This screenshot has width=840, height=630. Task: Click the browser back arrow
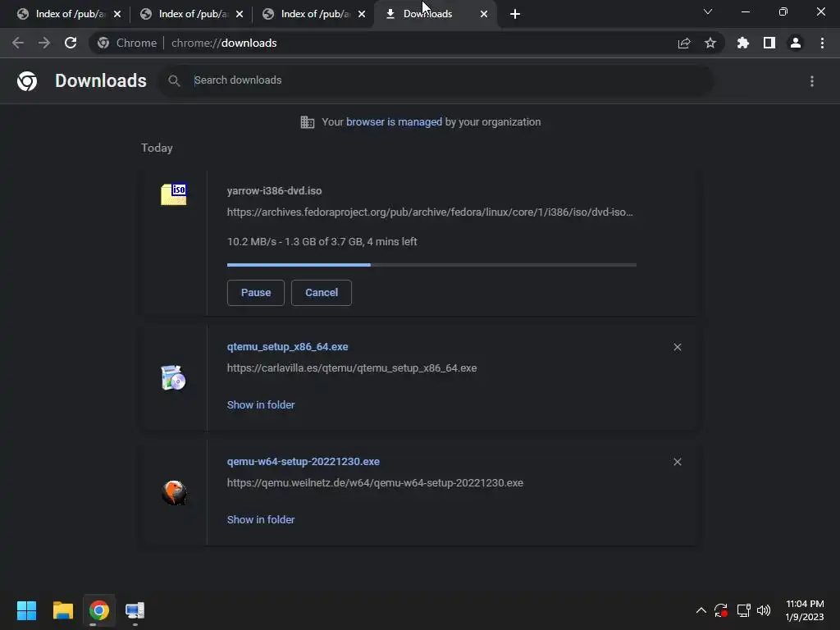[x=18, y=43]
